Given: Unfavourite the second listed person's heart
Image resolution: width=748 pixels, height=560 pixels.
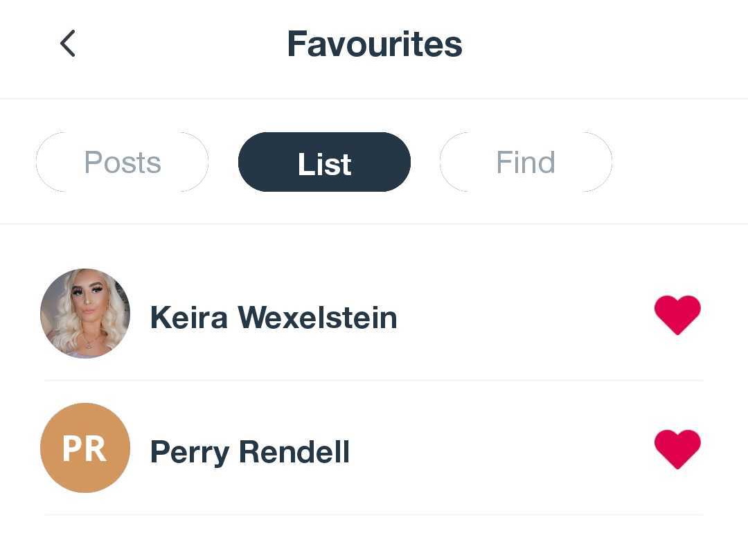Looking at the screenshot, I should click(x=677, y=449).
